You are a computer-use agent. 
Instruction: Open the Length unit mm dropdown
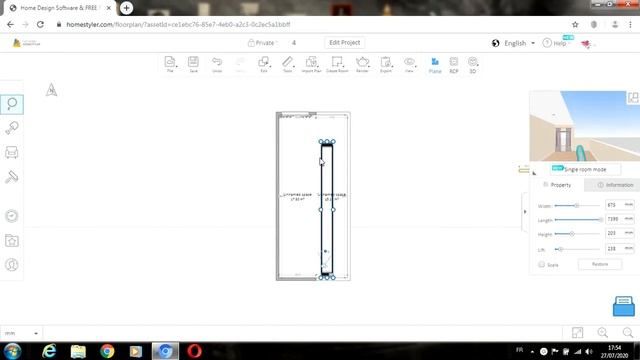(629, 219)
